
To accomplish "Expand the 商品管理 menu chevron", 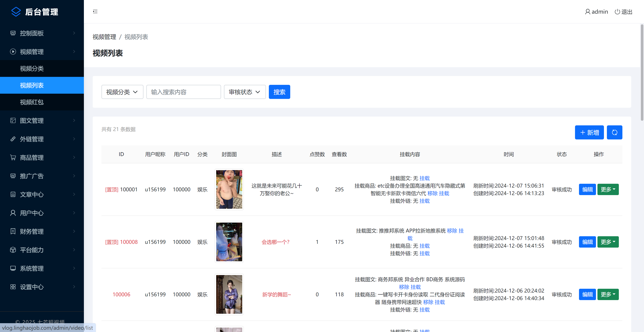I will point(74,157).
